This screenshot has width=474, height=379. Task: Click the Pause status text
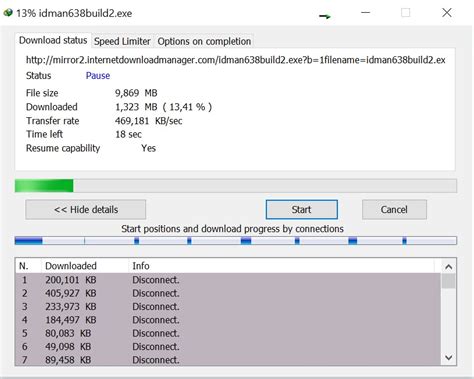point(98,76)
